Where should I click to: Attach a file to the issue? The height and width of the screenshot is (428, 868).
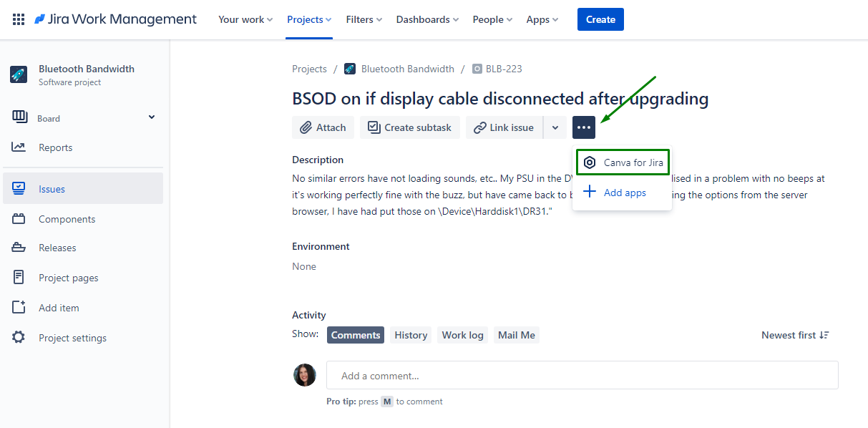[x=323, y=127]
